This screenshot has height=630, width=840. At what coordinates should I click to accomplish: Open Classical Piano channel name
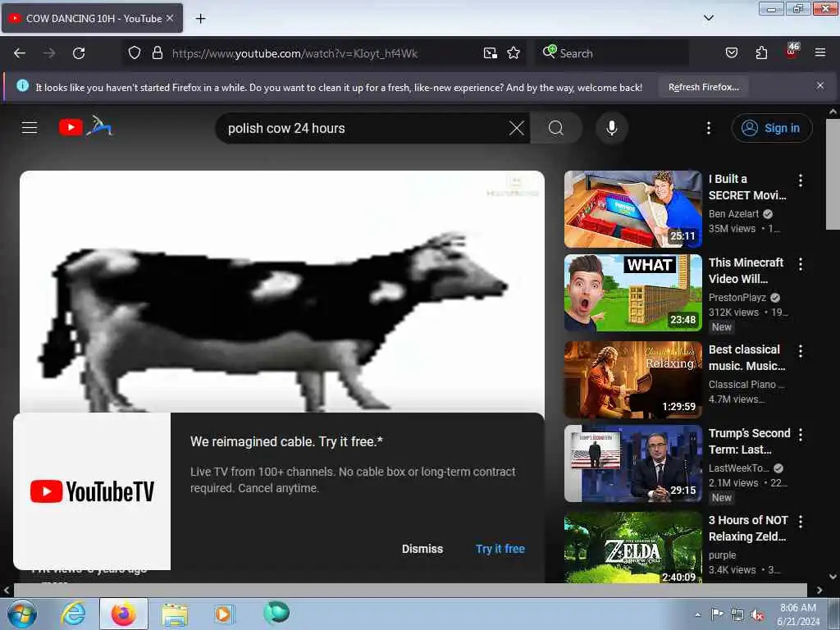[x=746, y=384]
